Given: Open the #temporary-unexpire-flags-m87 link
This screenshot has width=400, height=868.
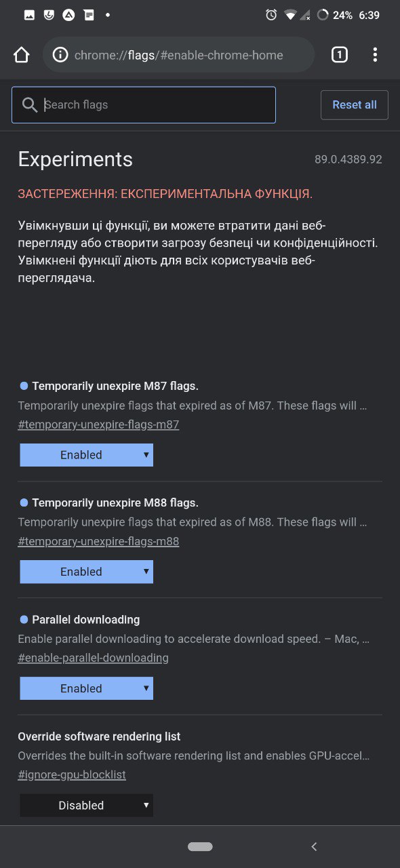Looking at the screenshot, I should coord(98,425).
